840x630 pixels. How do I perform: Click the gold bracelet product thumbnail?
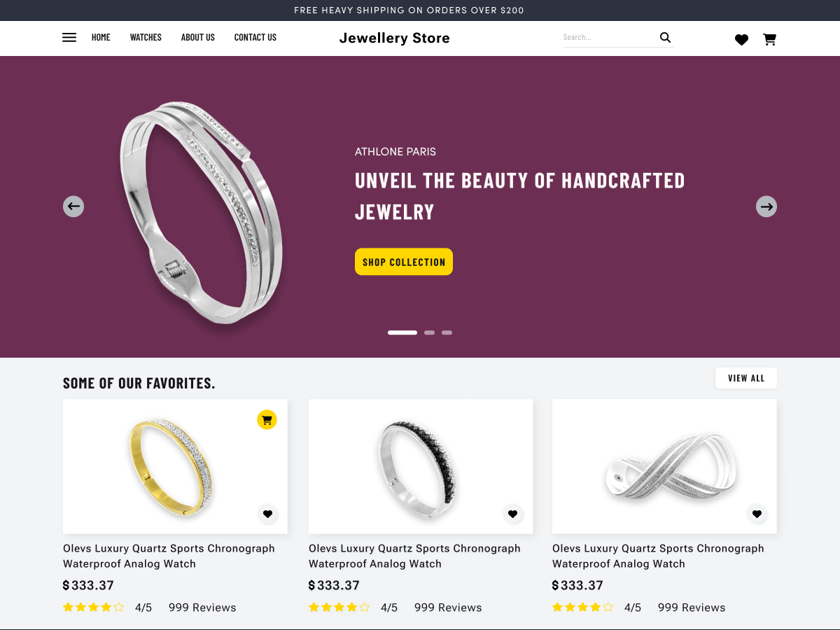pos(174,466)
